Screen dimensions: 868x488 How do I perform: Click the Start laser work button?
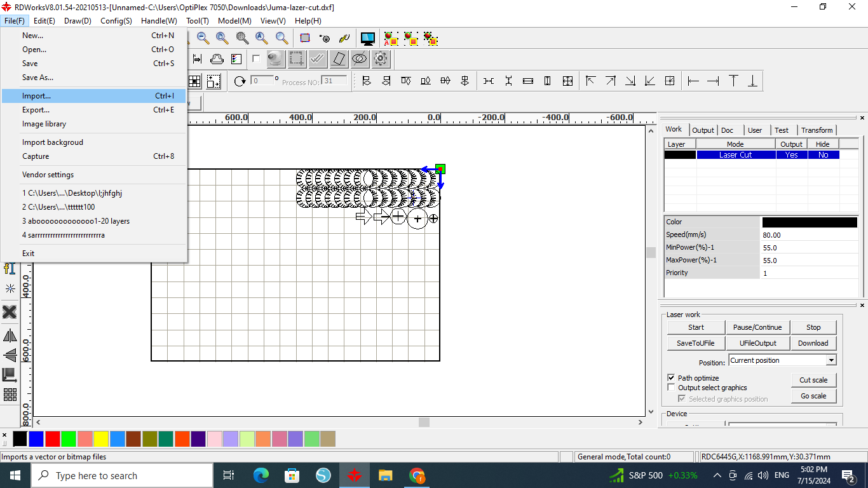click(x=696, y=327)
